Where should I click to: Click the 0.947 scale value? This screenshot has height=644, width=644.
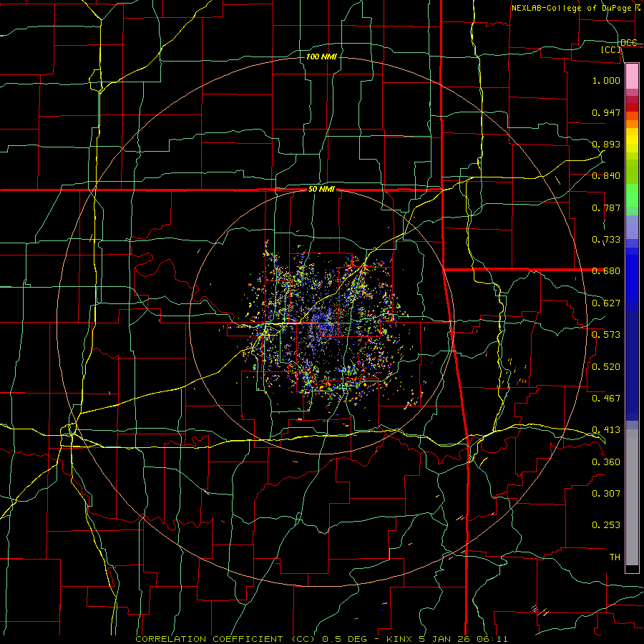[606, 112]
